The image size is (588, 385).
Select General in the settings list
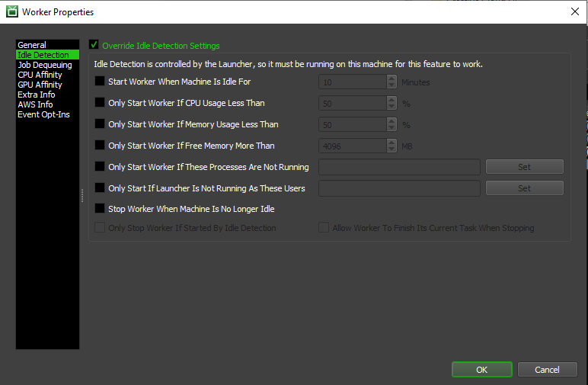pyautogui.click(x=32, y=45)
